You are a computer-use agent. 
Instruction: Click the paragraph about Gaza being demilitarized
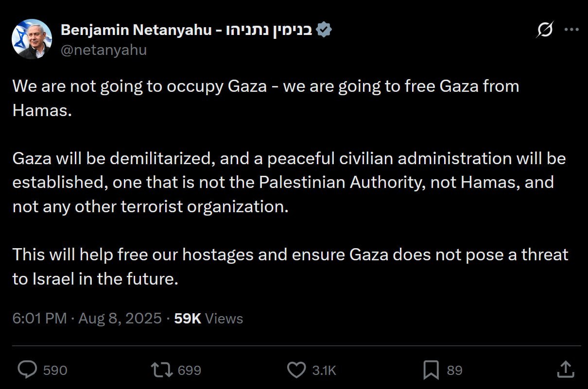pos(289,183)
